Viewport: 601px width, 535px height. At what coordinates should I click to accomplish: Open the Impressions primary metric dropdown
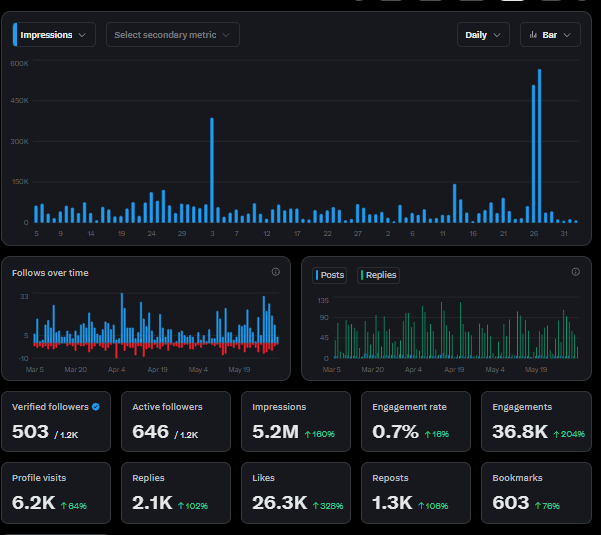(x=54, y=35)
